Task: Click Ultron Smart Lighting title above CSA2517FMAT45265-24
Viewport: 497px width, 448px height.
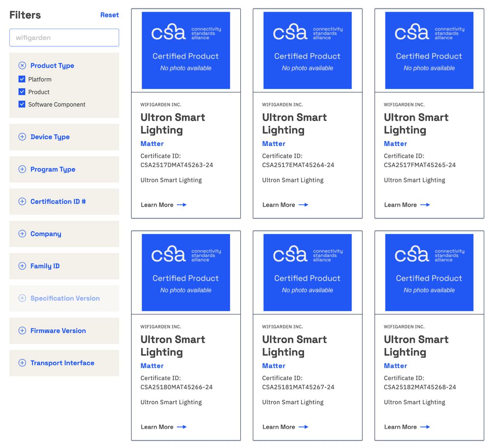Action: click(x=416, y=124)
